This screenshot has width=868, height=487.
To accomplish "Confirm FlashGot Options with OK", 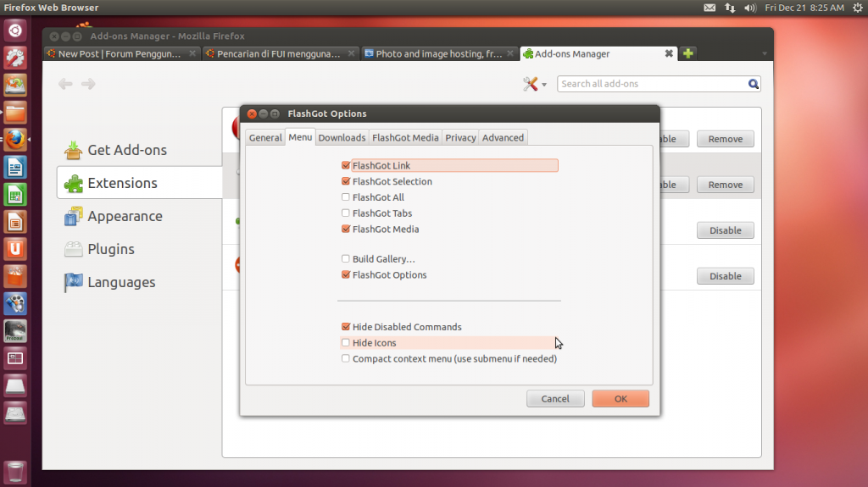I will 620,398.
